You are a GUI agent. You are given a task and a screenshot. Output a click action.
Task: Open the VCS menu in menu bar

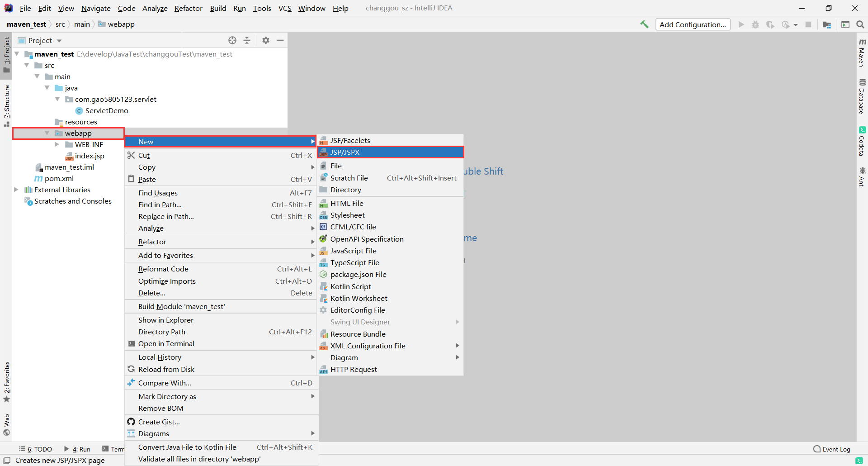tap(285, 8)
